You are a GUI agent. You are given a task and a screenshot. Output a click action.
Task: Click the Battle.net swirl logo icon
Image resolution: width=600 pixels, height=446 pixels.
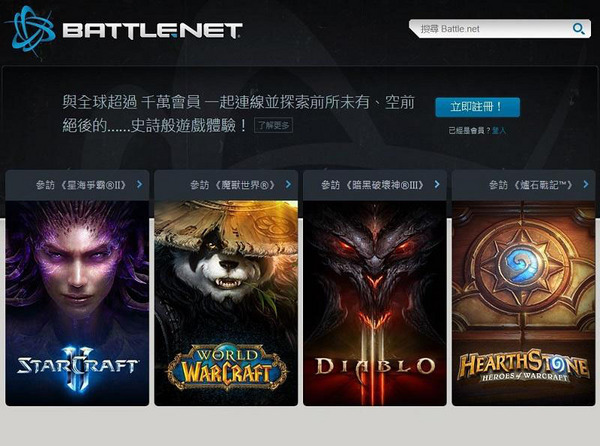31,30
